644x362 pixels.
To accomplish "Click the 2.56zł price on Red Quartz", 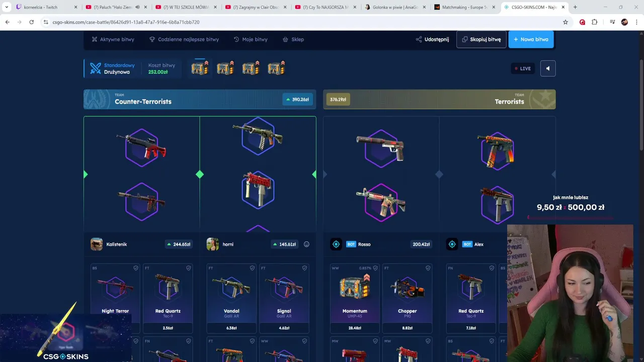I will click(168, 328).
